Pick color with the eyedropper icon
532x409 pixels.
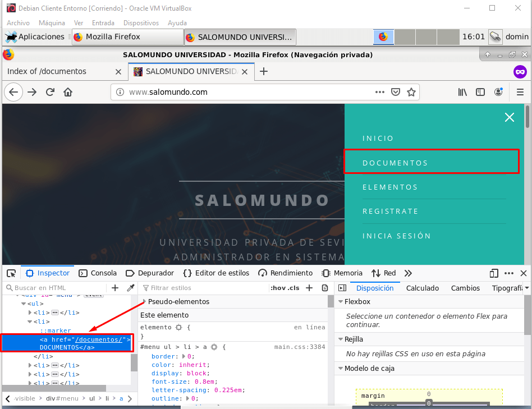(x=130, y=288)
